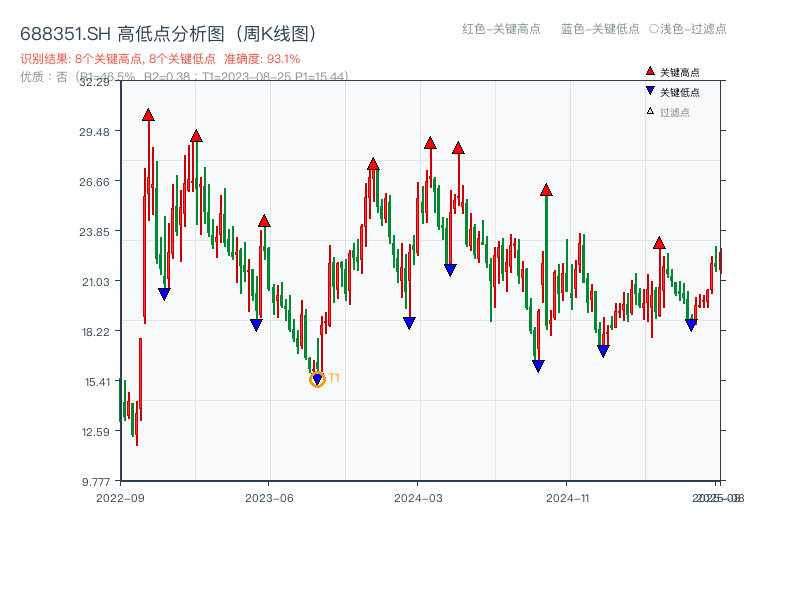
Task: Click the red triangle marker above the highest 2022 peak
Action: (148, 116)
